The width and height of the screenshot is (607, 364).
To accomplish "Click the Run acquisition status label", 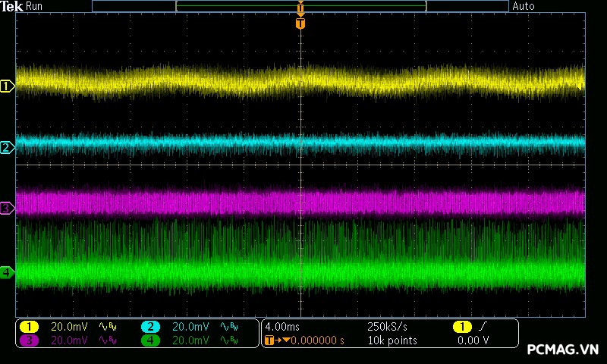I will 34,6.
